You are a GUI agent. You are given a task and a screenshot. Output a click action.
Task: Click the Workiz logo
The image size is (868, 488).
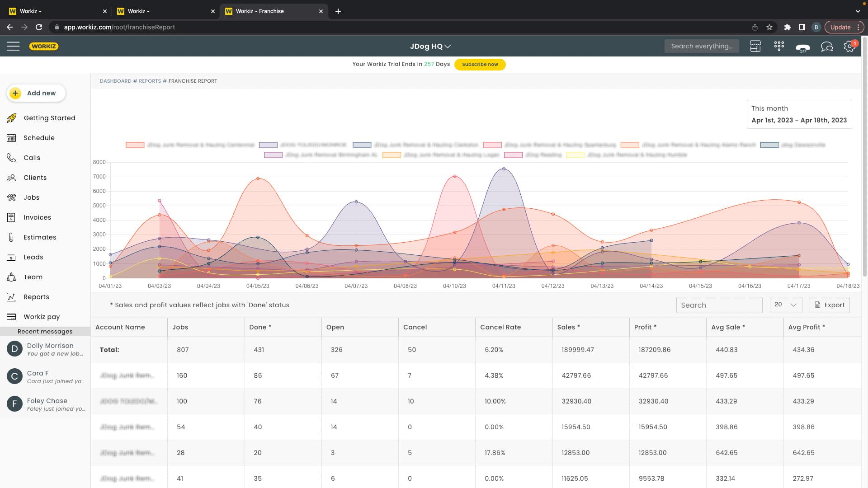pos(44,46)
